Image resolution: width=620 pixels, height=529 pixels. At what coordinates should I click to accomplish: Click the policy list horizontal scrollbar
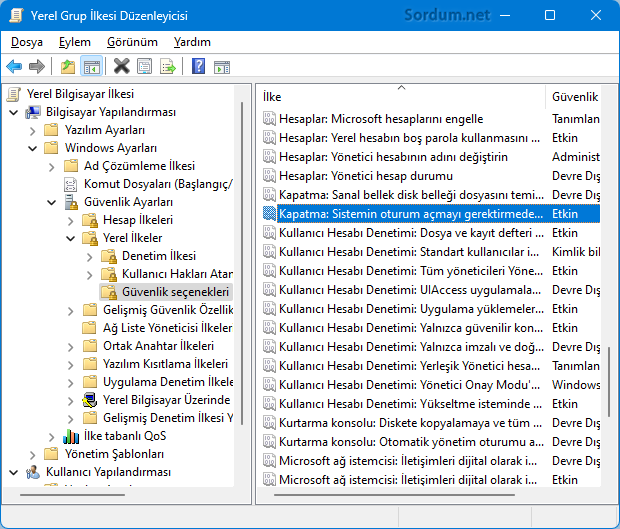pos(394,495)
